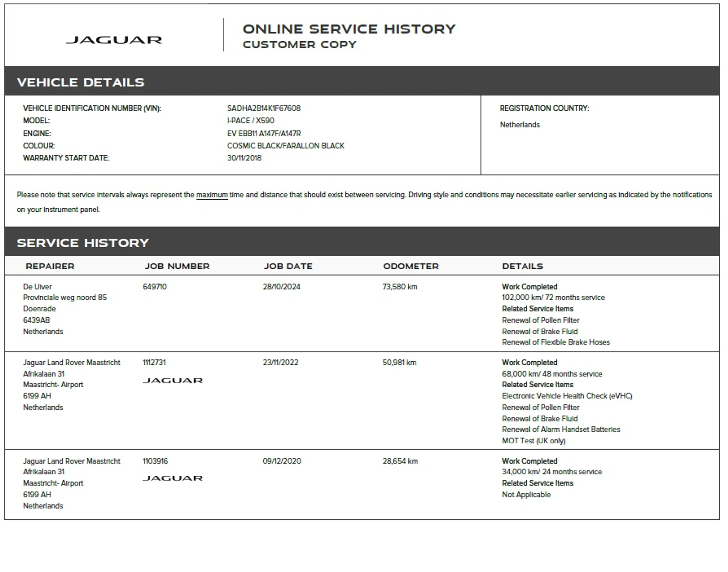Image resolution: width=728 pixels, height=572 pixels.
Task: Select job number 1112731
Action: coord(154,362)
